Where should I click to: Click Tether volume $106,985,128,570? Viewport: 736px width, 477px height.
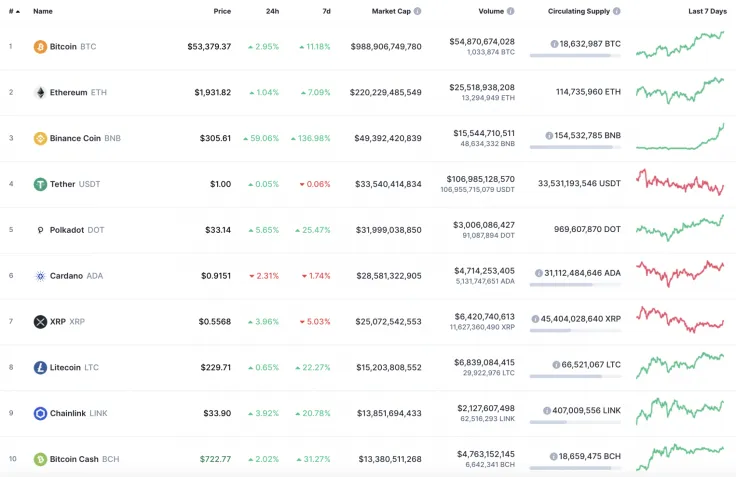coord(481,179)
